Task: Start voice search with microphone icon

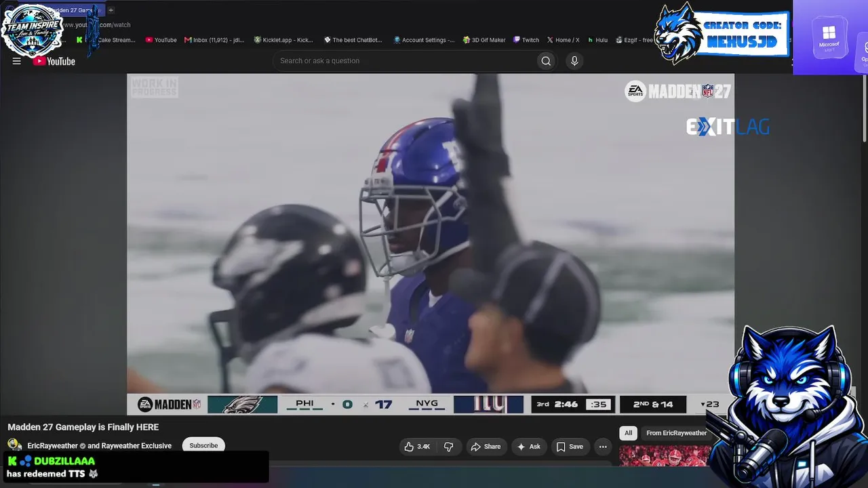Action: click(574, 61)
